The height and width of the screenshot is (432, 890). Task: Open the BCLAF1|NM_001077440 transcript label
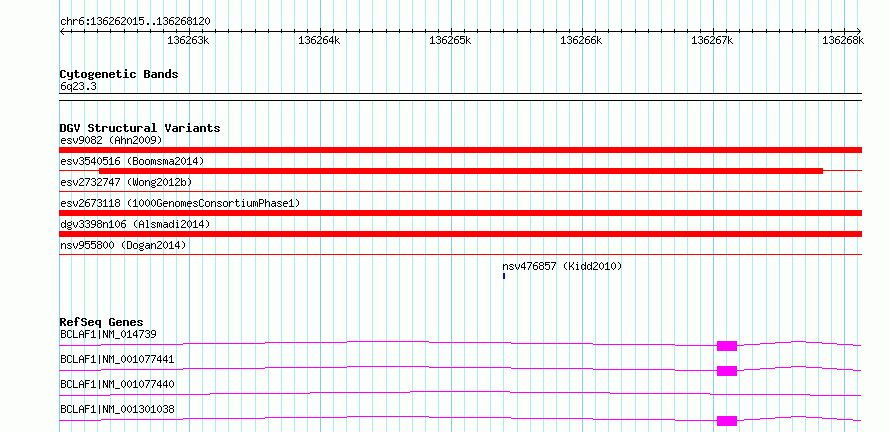117,384
